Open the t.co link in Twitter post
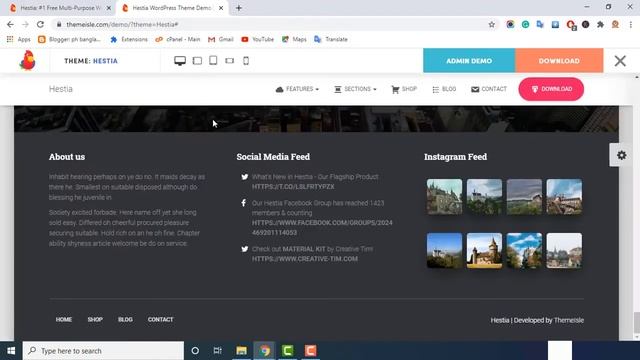Image resolution: width=640 pixels, height=360 pixels. tap(293, 187)
